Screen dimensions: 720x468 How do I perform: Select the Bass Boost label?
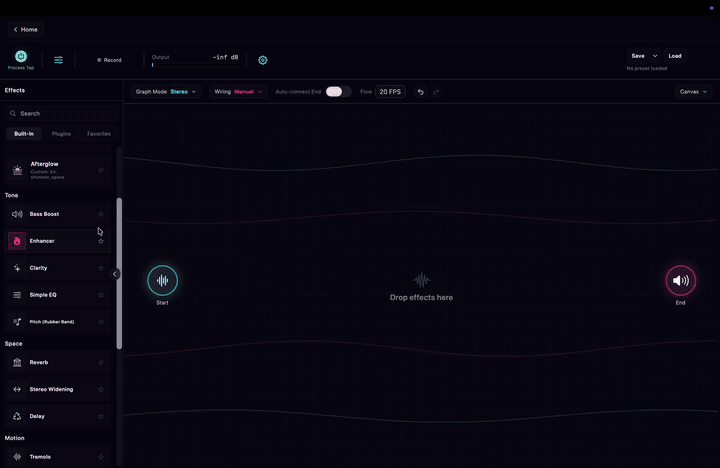point(44,214)
